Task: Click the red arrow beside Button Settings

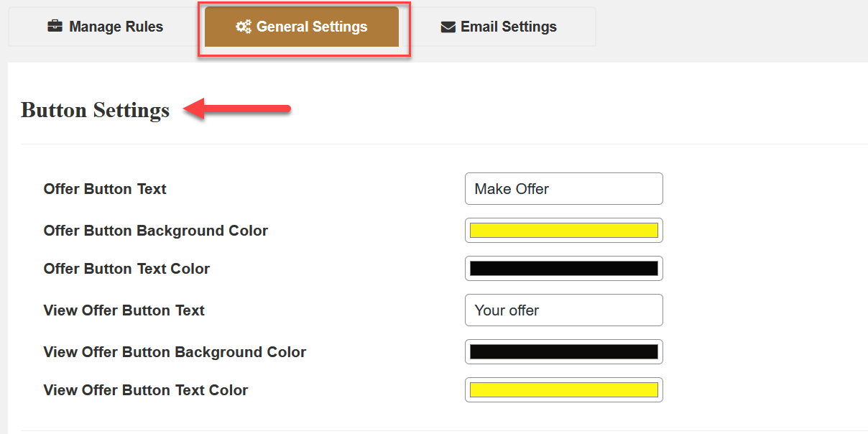Action: pos(237,109)
